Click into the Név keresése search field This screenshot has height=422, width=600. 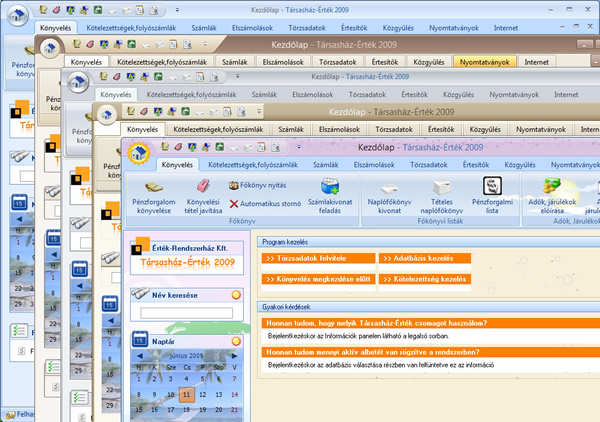(x=186, y=313)
